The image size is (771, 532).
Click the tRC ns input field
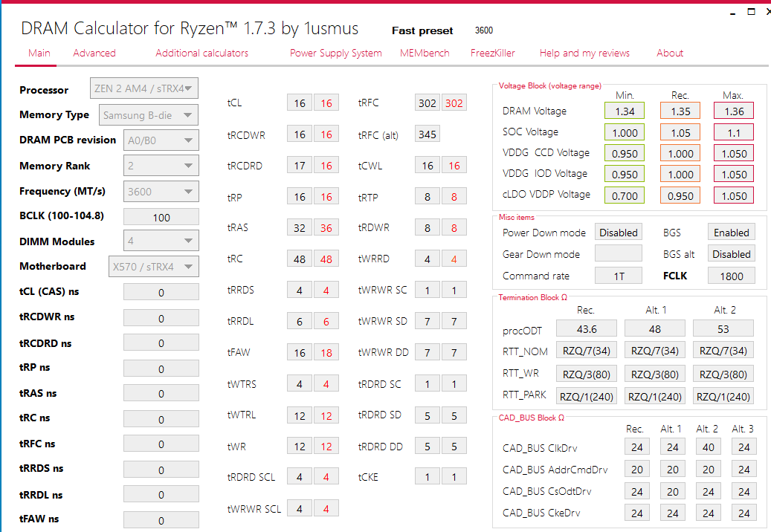(161, 419)
